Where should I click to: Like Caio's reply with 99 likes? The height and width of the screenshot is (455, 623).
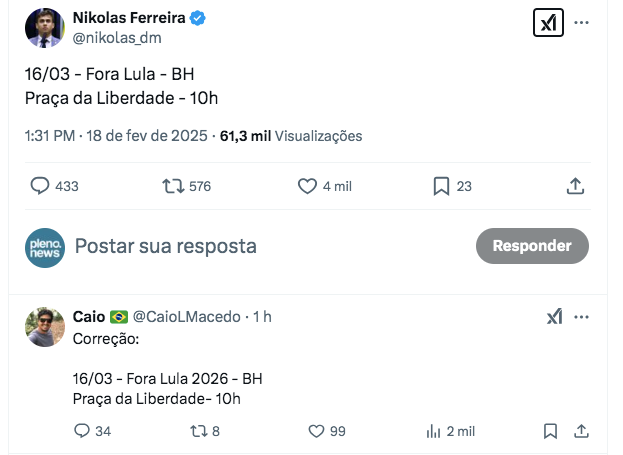(317, 431)
